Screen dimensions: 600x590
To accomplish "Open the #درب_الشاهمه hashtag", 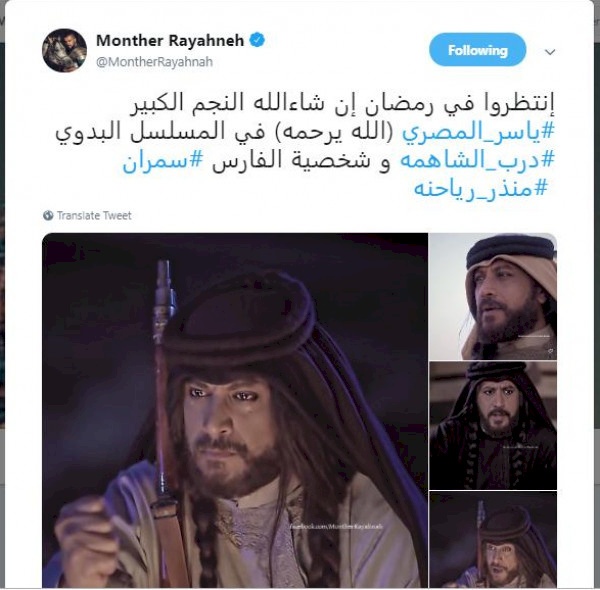I will (477, 160).
